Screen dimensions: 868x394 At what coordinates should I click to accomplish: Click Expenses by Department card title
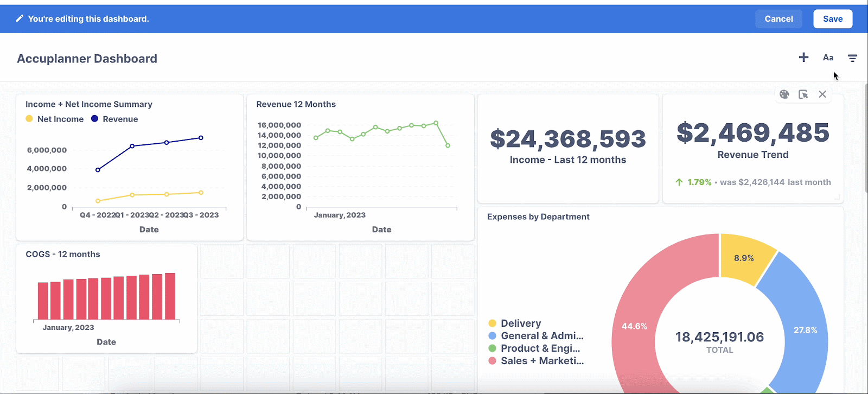[538, 217]
